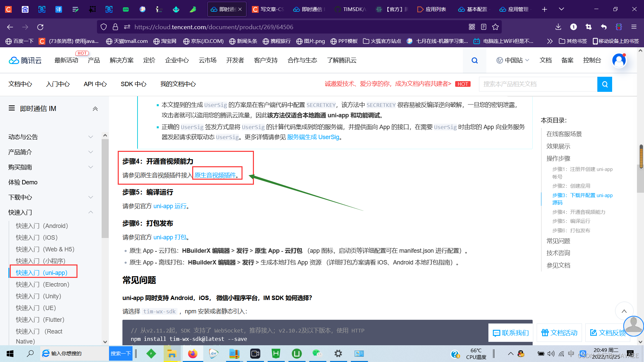Select 快速入门 (Android) in sidebar
The height and width of the screenshot is (362, 644).
[42, 226]
